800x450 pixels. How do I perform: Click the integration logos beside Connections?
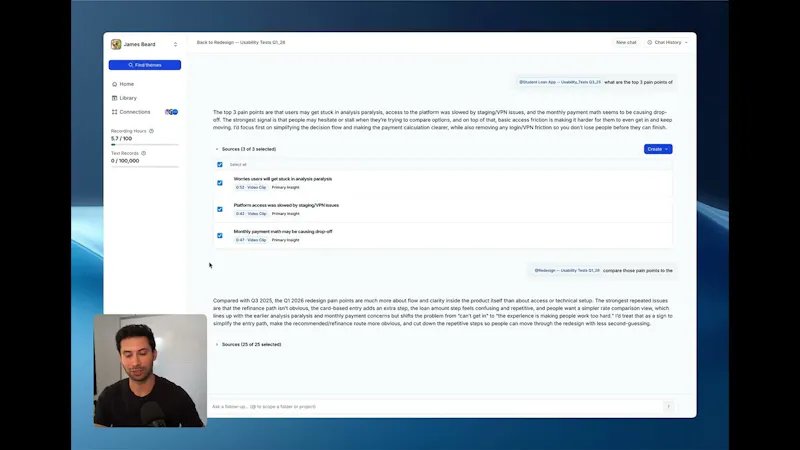(x=171, y=112)
